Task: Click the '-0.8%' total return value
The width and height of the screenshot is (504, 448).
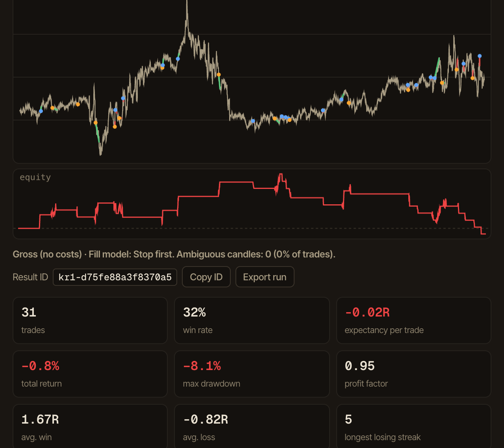Action: click(40, 366)
